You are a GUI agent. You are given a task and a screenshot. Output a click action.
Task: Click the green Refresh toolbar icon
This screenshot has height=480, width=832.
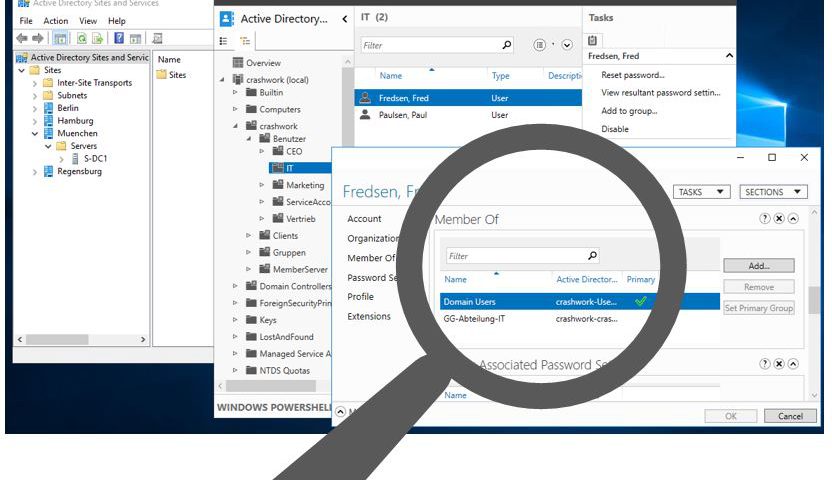[82, 38]
